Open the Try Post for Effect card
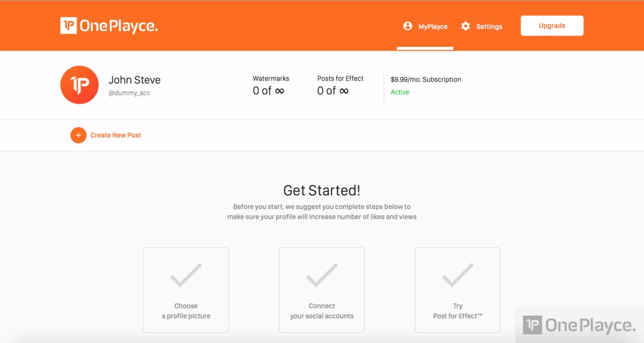The height and width of the screenshot is (343, 644). (x=458, y=290)
